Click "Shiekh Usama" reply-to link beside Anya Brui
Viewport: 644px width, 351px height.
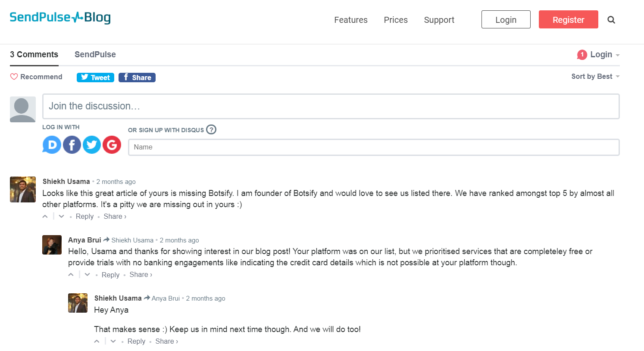coord(132,240)
